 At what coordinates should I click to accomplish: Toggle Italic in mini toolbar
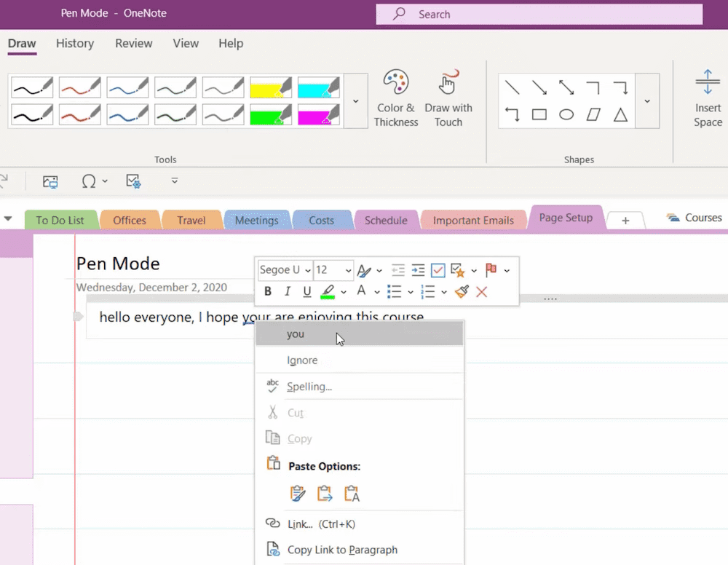288,291
